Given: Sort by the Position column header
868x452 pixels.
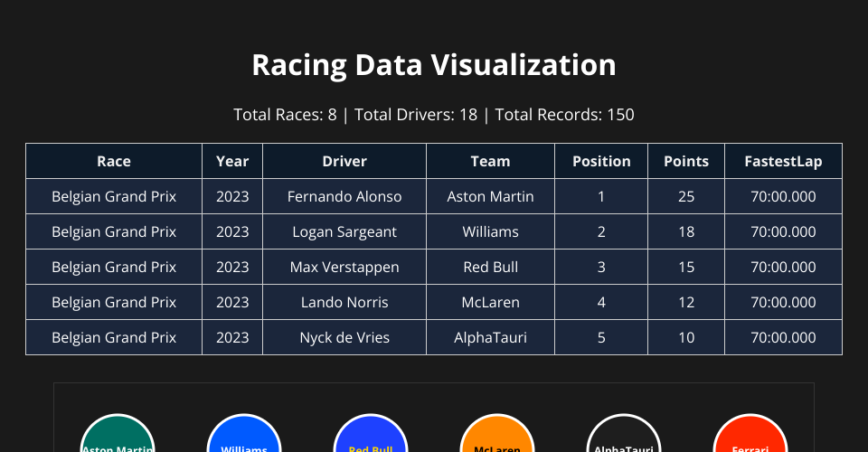Looking at the screenshot, I should 601,161.
